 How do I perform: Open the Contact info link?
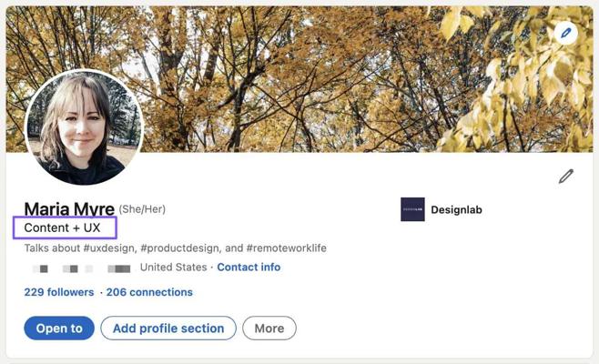(x=249, y=268)
